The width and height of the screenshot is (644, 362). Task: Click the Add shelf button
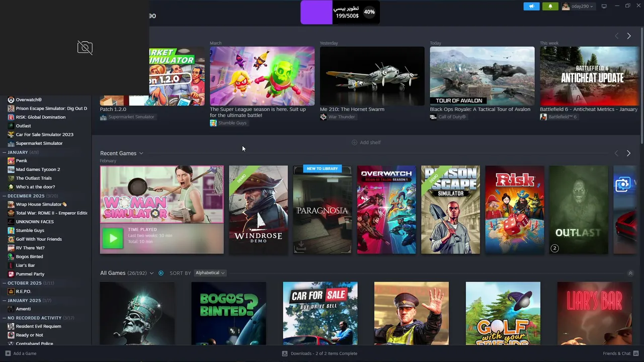366,142
